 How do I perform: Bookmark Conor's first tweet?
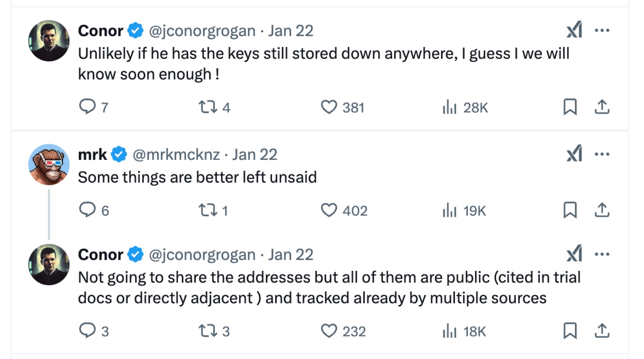tap(570, 107)
